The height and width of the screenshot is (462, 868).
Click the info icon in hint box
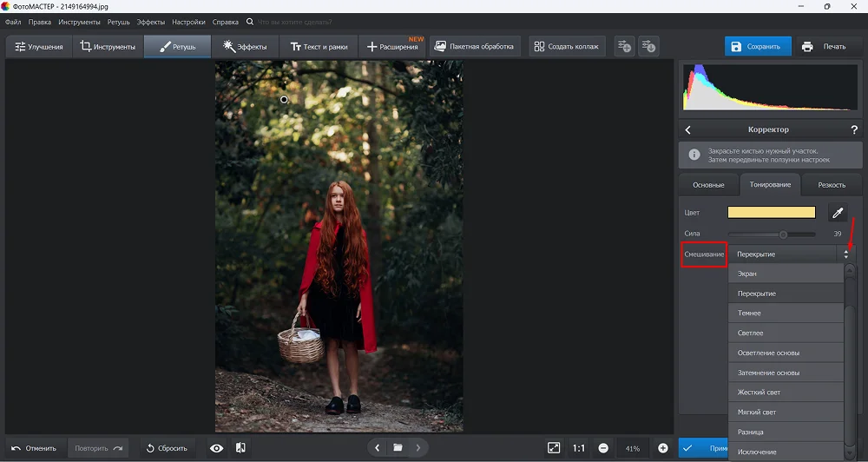click(694, 155)
